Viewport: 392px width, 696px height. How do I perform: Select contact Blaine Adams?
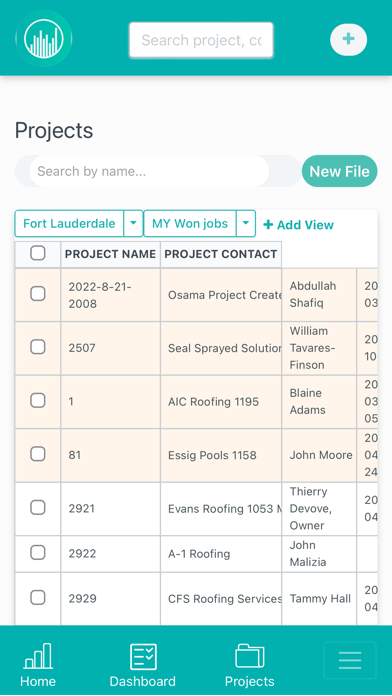tap(319, 402)
